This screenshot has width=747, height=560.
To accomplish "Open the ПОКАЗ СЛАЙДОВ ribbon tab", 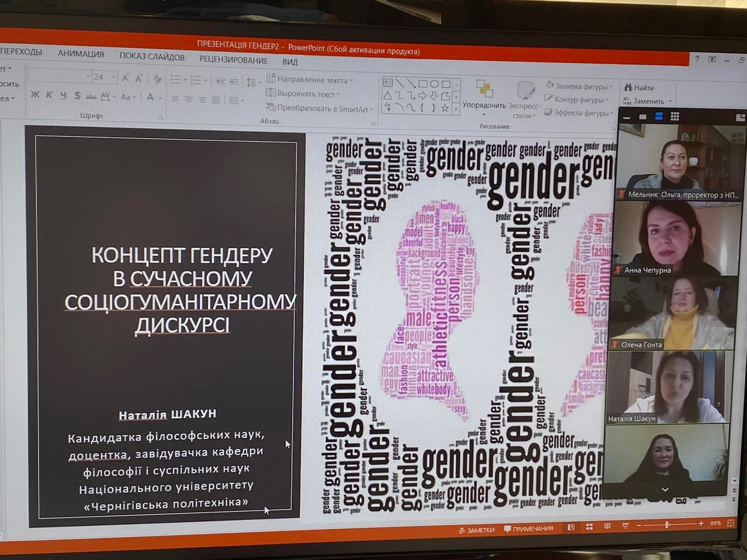I will tap(152, 57).
